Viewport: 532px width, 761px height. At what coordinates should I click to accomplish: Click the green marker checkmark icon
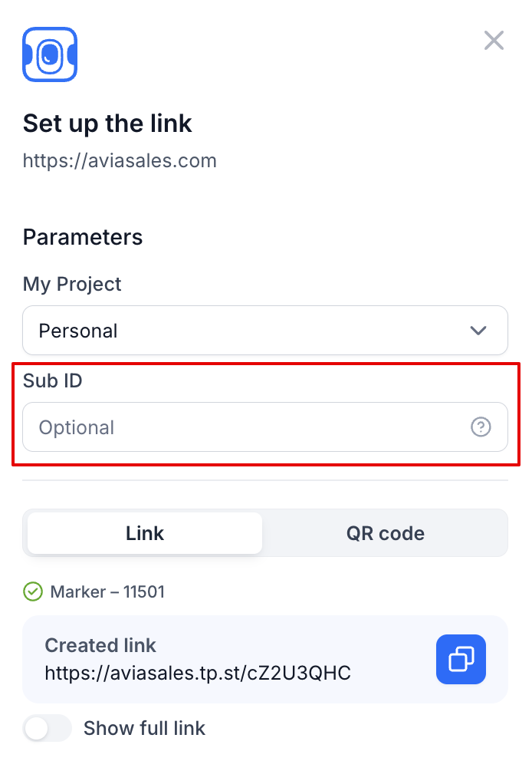click(33, 591)
